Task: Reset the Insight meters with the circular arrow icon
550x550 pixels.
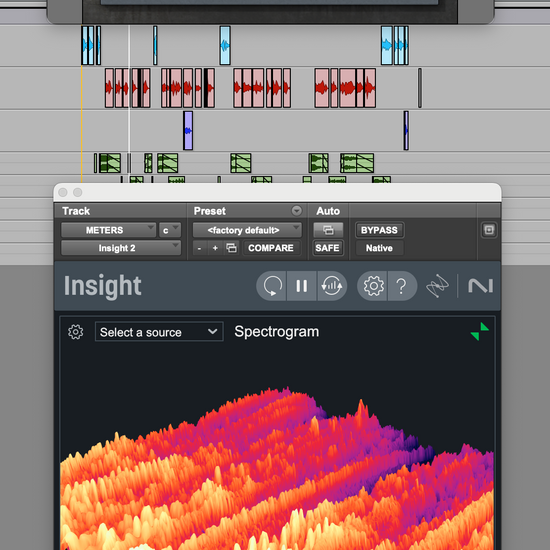Action: coord(272,286)
